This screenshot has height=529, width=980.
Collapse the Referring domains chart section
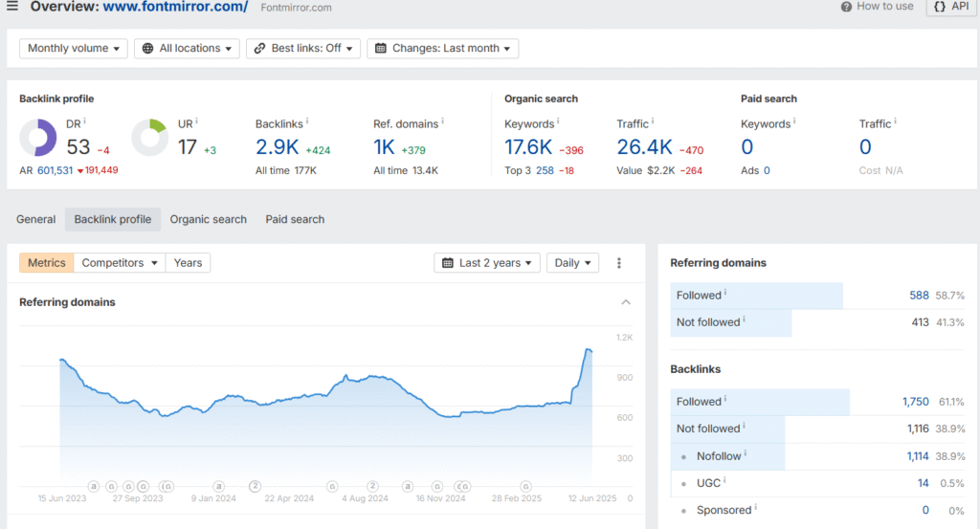coord(626,302)
